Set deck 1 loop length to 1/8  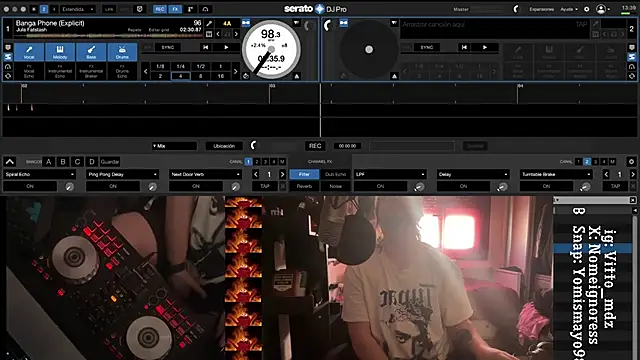point(160,66)
